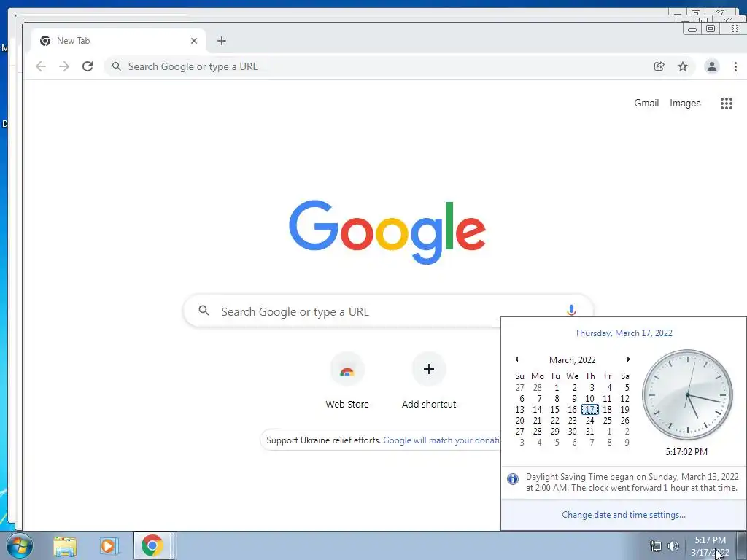Open the Images link
Image resolution: width=747 pixels, height=560 pixels.
point(685,103)
